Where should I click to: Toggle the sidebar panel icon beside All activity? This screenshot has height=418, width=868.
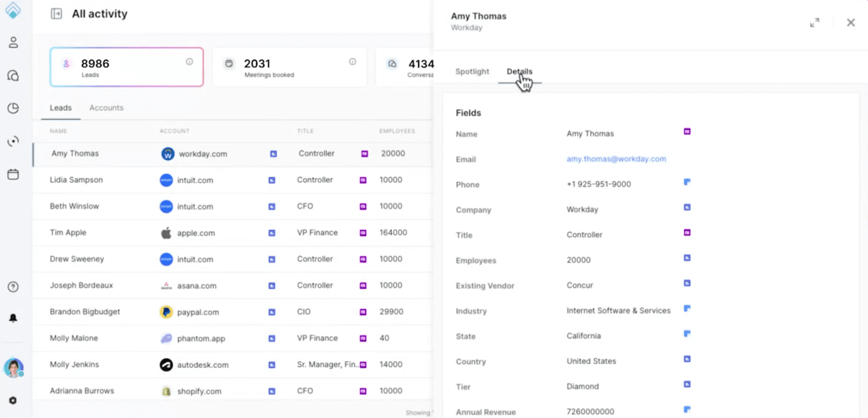coord(56,14)
